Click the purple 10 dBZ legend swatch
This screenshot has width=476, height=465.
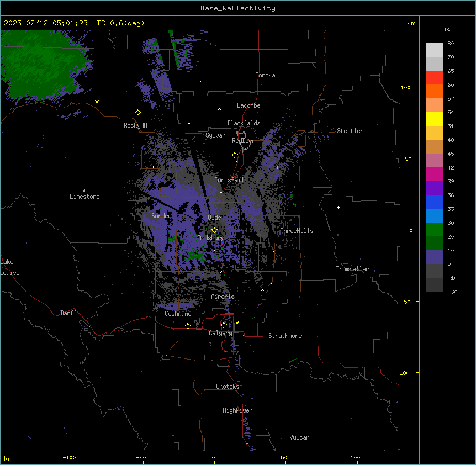(x=434, y=257)
